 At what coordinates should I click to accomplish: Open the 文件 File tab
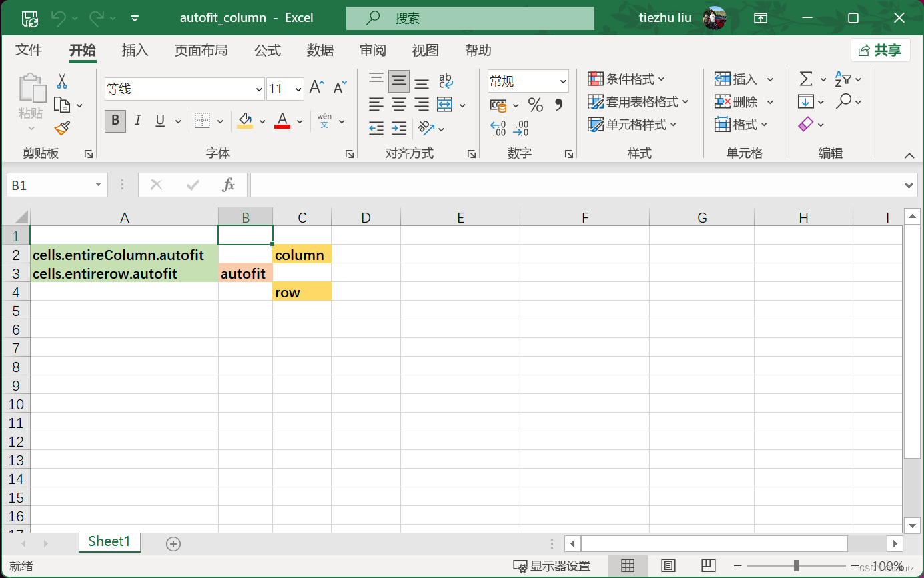click(29, 51)
